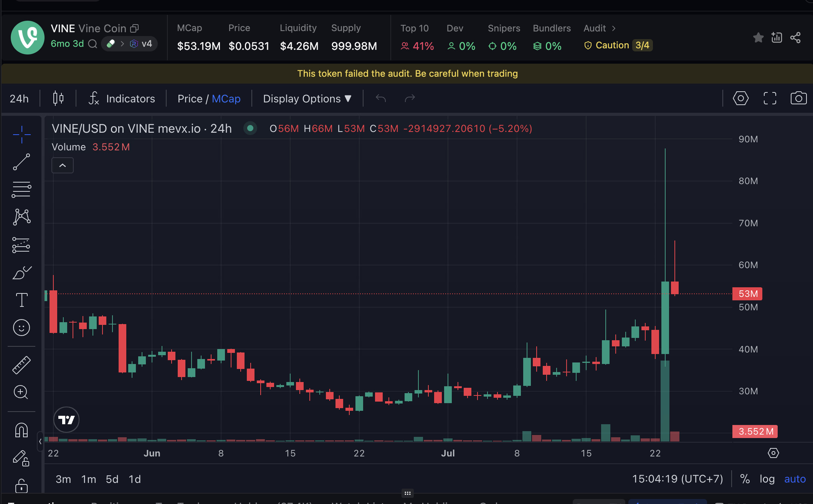Screen dimensions: 813x504
Task: Click the VINE/USD chart title legend
Action: click(x=142, y=128)
